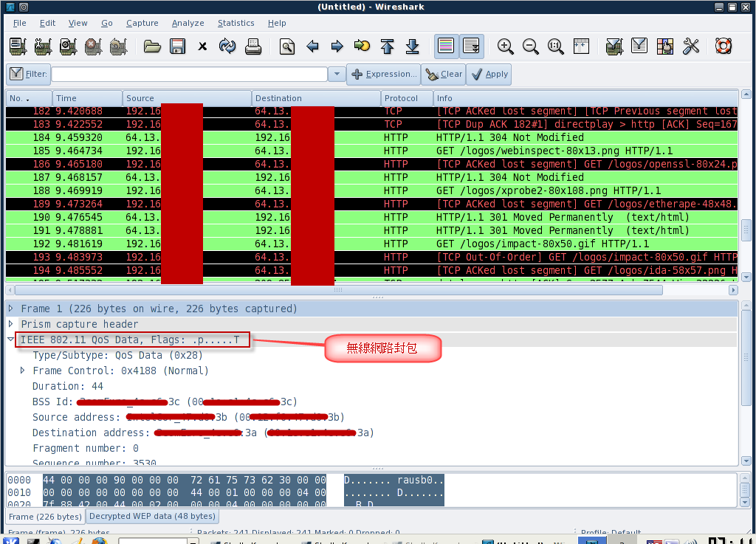Expand the Frame Control 0x4188 node

click(22, 371)
